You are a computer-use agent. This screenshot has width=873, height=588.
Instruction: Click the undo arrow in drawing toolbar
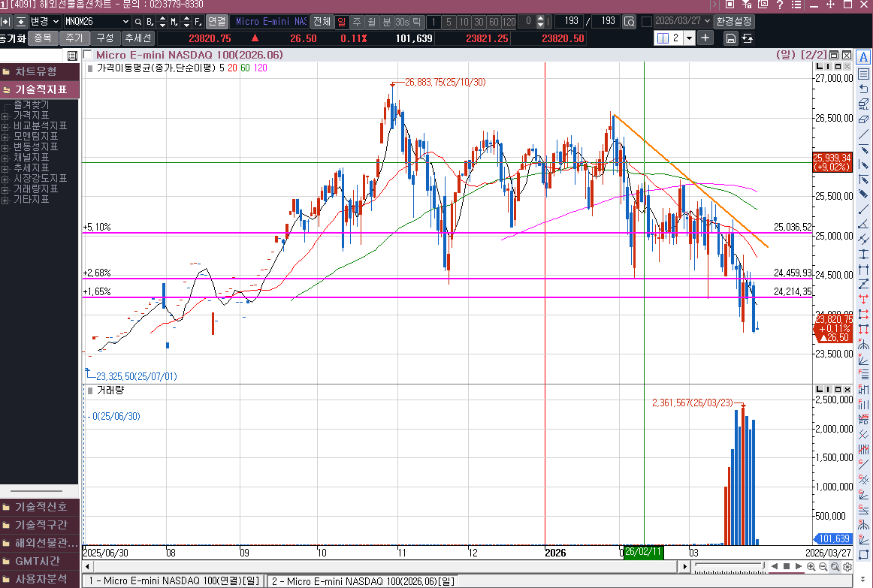coord(863,89)
